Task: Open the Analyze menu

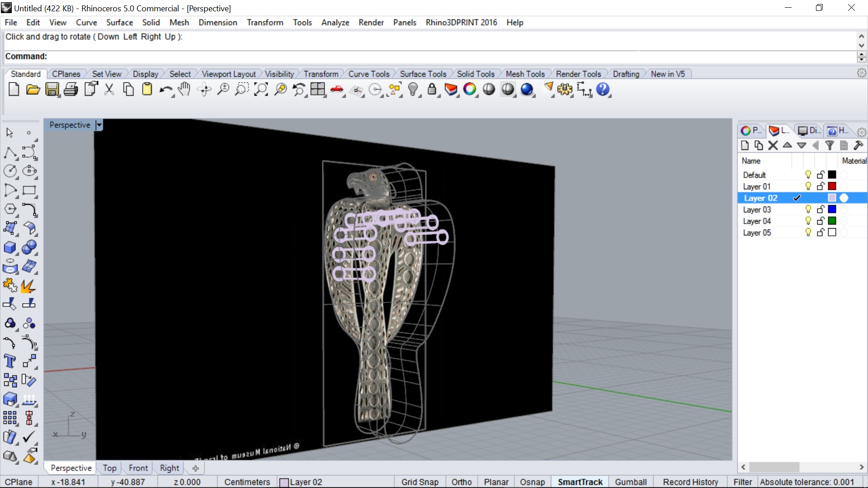Action: tap(335, 23)
